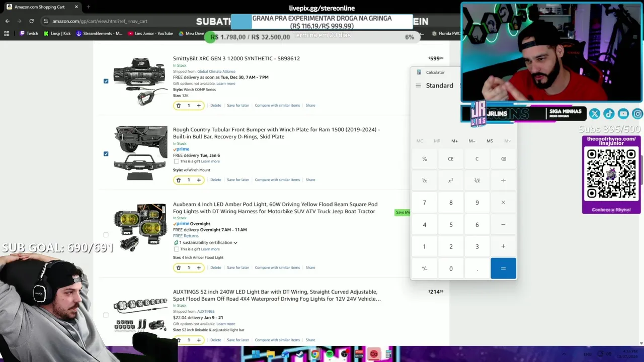The image size is (644, 362).
Task: Click the plus/minus sign toggle key
Action: click(424, 268)
